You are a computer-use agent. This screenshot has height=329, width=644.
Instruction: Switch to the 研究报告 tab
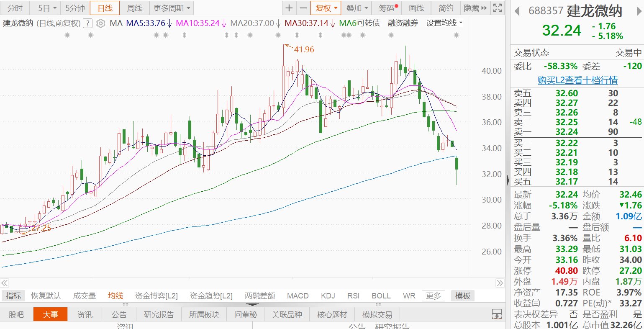[159, 314]
